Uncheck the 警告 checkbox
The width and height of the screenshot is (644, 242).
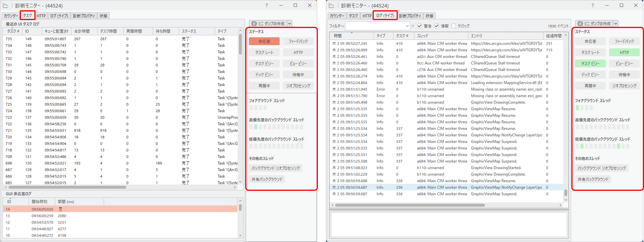[x=420, y=26]
